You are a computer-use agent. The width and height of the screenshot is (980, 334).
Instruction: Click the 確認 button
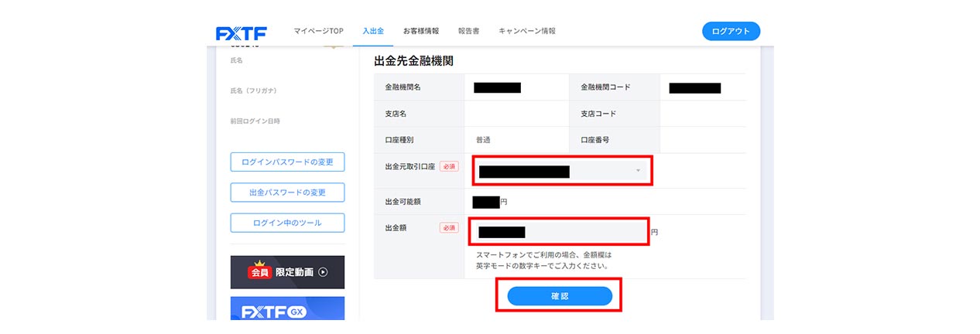click(560, 296)
